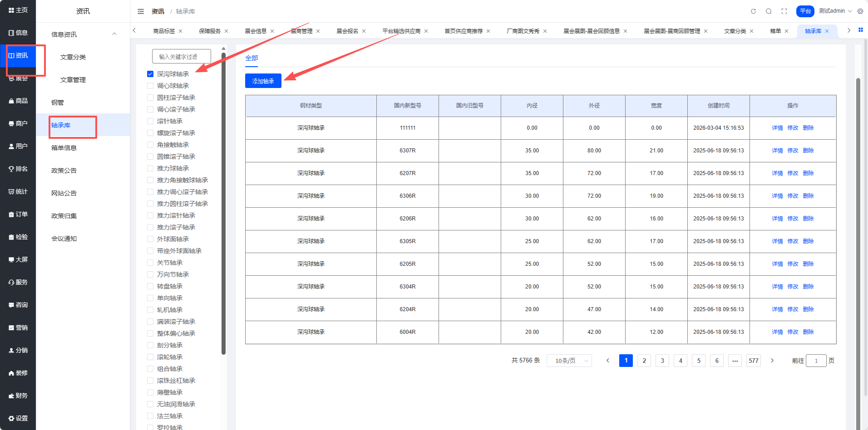Image resolution: width=868 pixels, height=430 pixels.
Task: Collapse the 信息资讯 menu group
Action: 114,34
